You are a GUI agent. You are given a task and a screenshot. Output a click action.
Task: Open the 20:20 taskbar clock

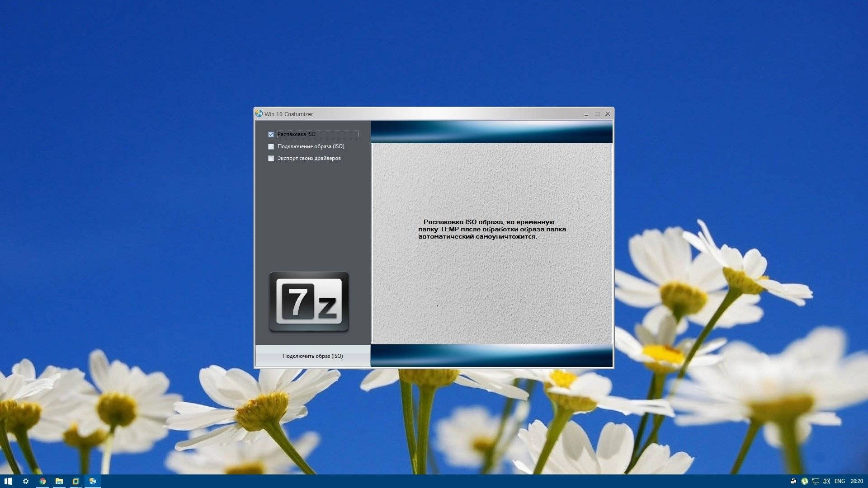tap(857, 481)
